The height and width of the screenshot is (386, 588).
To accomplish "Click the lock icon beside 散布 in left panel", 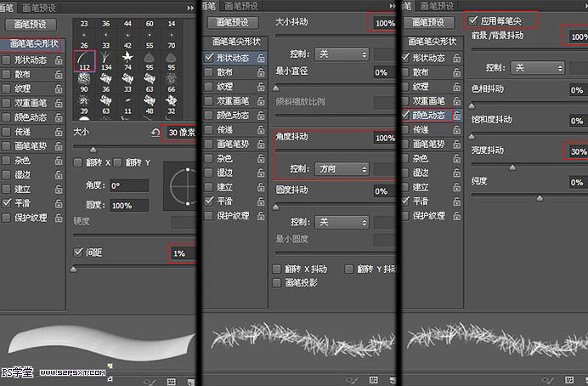I will [x=58, y=73].
